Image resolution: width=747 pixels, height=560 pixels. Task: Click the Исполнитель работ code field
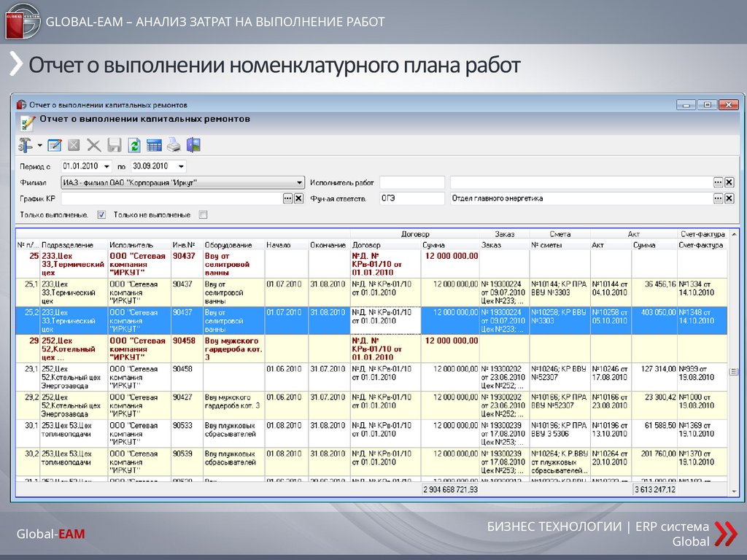[x=412, y=182]
